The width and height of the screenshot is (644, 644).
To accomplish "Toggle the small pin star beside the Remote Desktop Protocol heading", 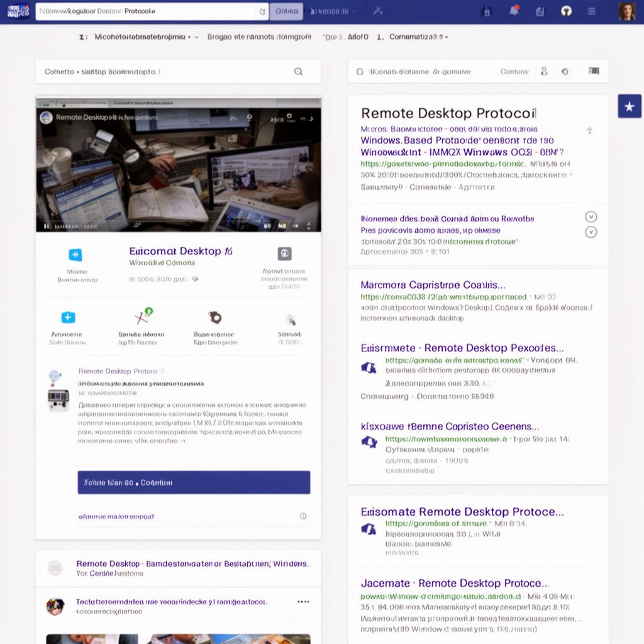I will click(589, 131).
